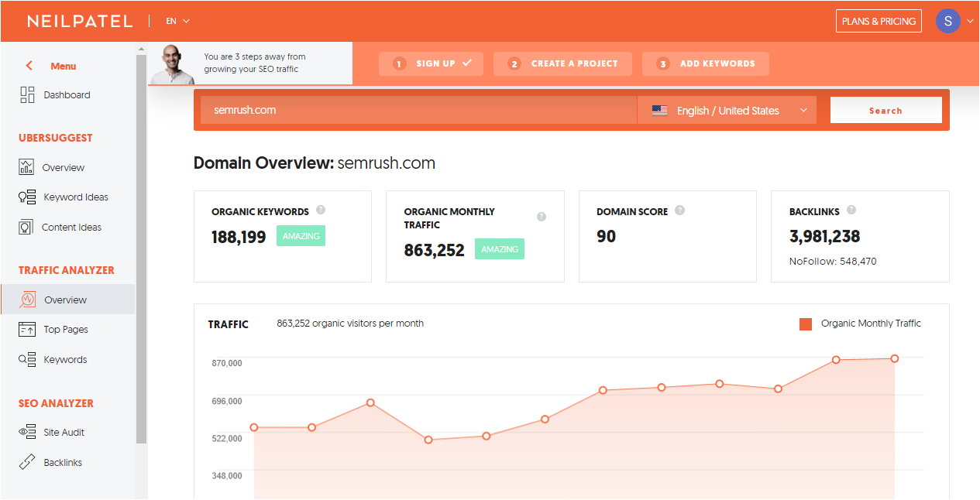Click help icon next to Organic Monthly Traffic
This screenshot has height=500, width=980.
[x=542, y=217]
